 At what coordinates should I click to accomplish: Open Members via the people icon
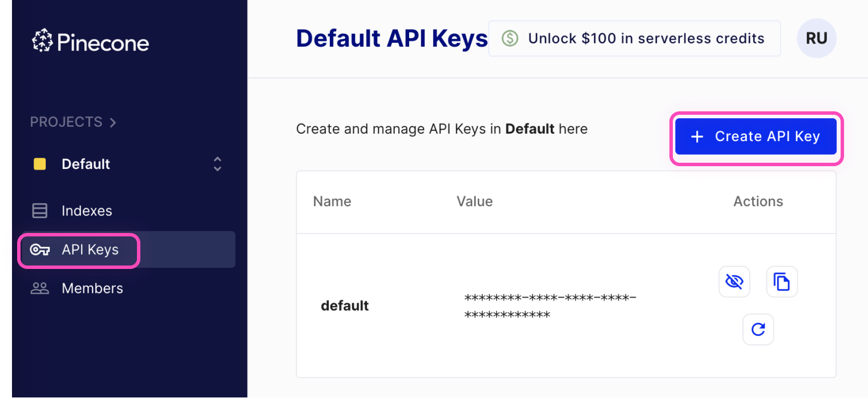click(x=39, y=288)
